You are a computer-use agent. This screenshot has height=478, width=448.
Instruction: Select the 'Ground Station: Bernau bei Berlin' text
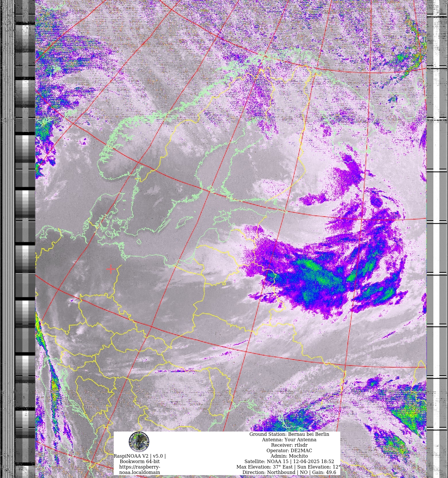click(289, 434)
